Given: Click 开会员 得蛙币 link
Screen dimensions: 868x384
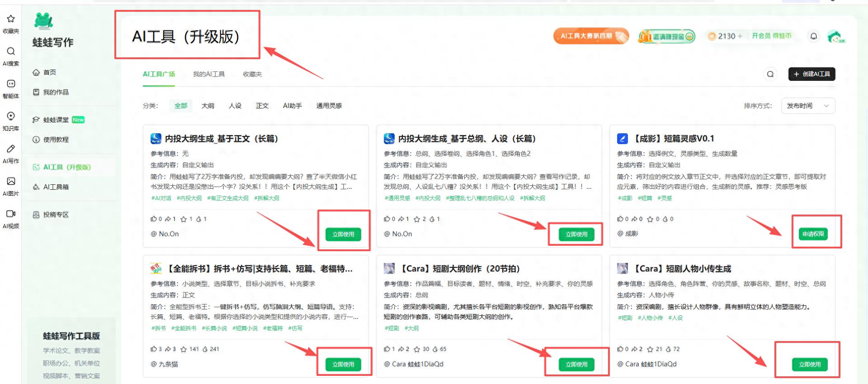Looking at the screenshot, I should (x=771, y=36).
